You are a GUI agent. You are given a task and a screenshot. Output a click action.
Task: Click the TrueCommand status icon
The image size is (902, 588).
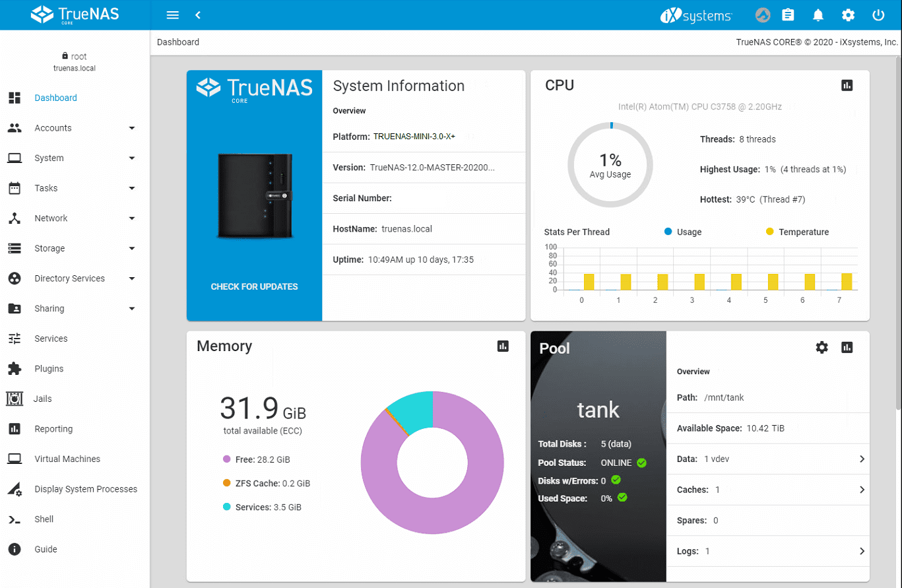tap(762, 15)
